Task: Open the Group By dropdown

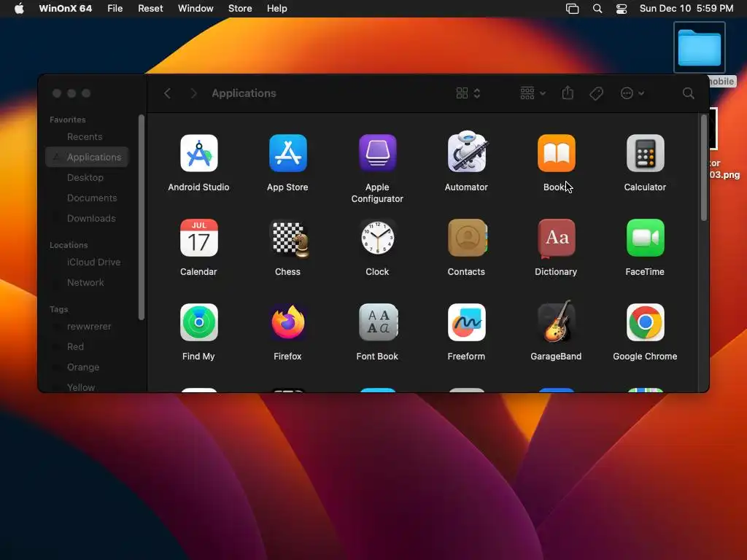Action: 533,93
